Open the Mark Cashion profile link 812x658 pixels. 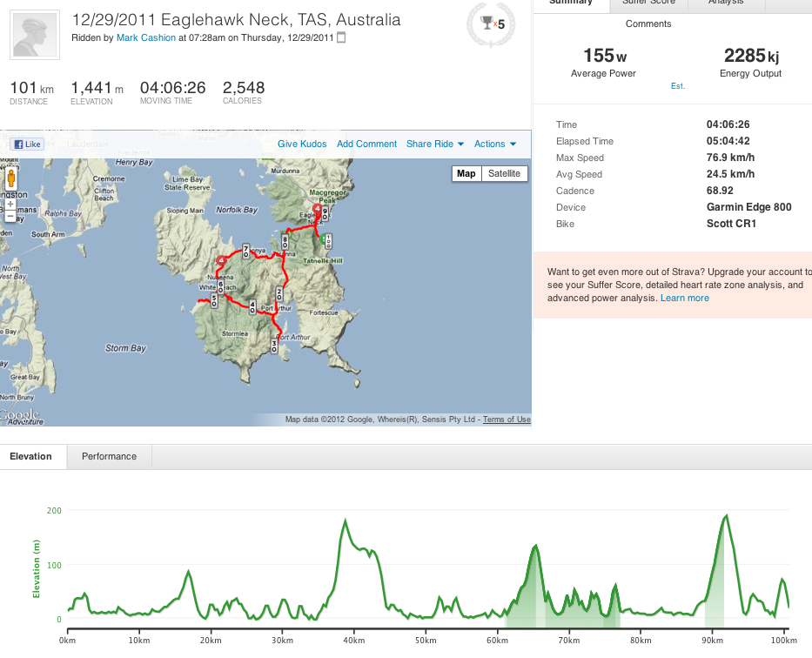click(x=147, y=38)
